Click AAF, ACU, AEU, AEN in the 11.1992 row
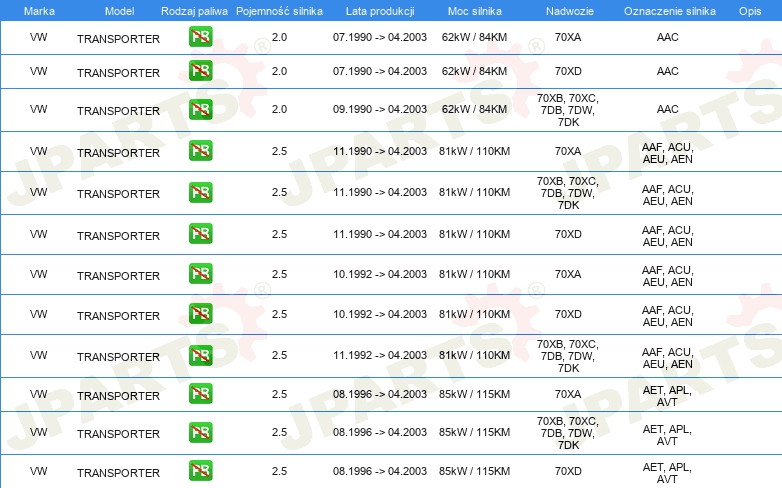 (x=667, y=358)
